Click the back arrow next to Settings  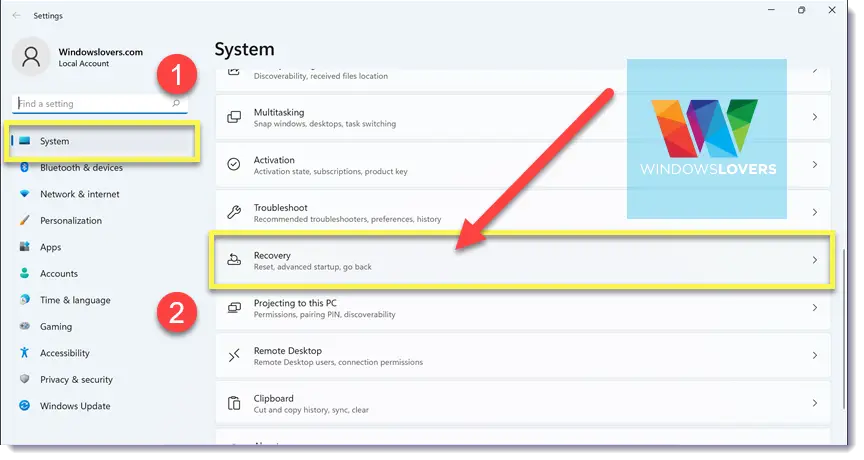click(x=17, y=15)
